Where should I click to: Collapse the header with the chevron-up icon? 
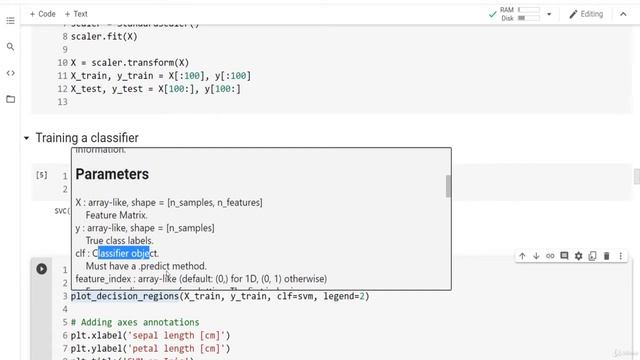coord(623,14)
